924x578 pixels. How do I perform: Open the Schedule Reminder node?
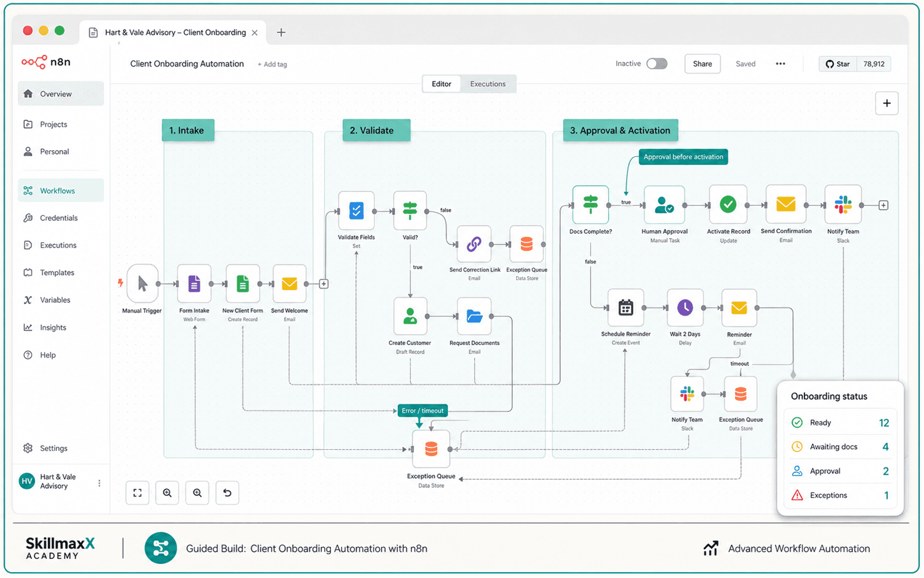click(626, 308)
